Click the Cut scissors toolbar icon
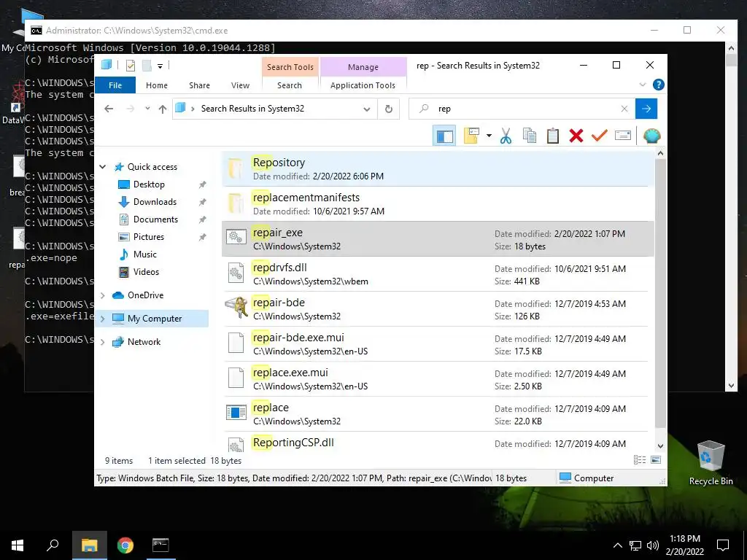Viewport: 747px width, 560px height. pyautogui.click(x=506, y=136)
